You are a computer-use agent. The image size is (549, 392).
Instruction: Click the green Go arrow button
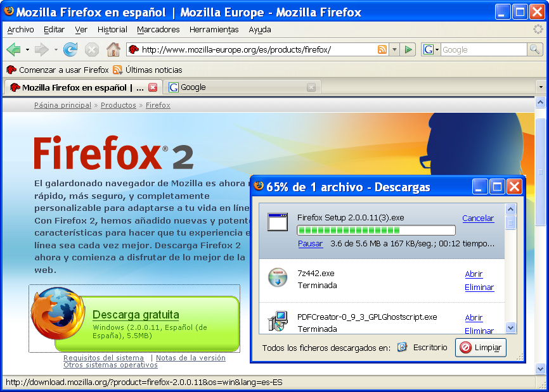pyautogui.click(x=408, y=49)
